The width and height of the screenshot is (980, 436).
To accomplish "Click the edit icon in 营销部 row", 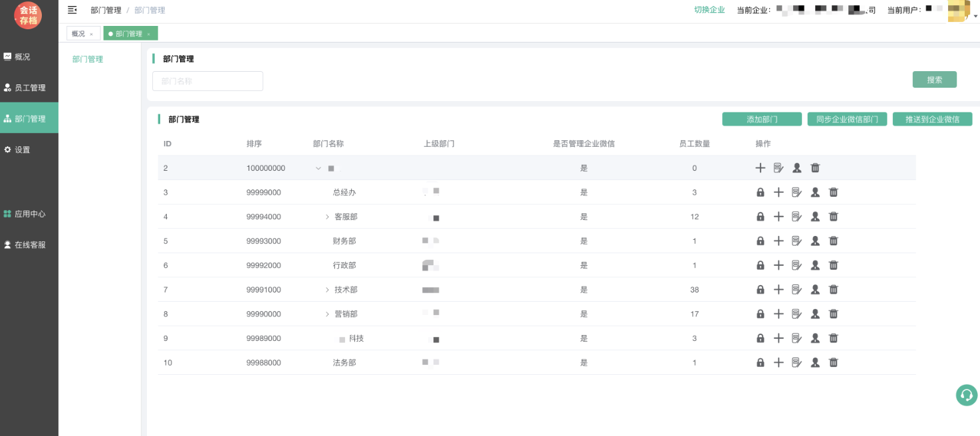I will pos(796,314).
